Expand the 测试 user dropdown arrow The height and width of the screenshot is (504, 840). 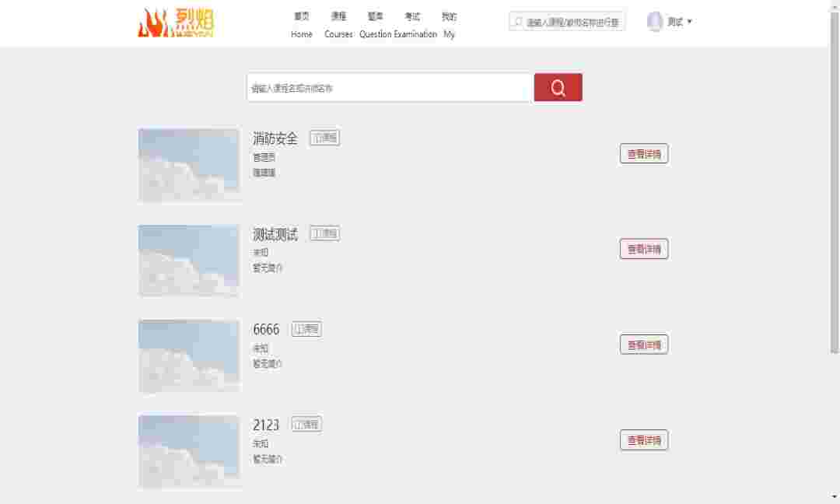pyautogui.click(x=689, y=22)
